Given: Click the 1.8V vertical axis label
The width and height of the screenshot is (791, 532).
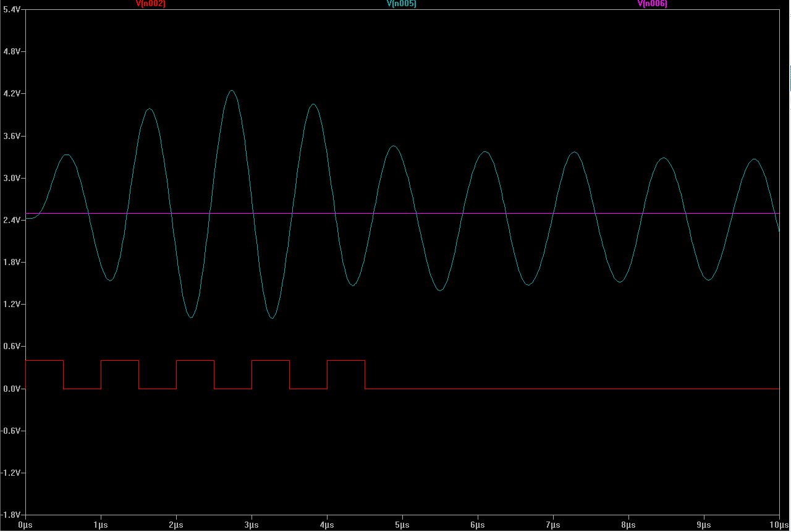Looking at the screenshot, I should pyautogui.click(x=12, y=263).
